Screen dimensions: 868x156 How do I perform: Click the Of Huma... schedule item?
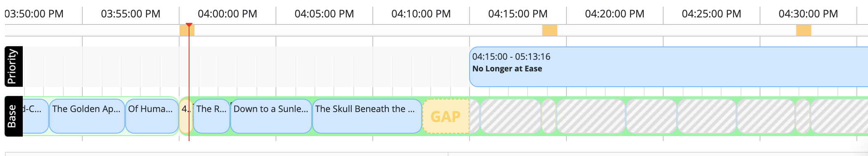pos(152,116)
